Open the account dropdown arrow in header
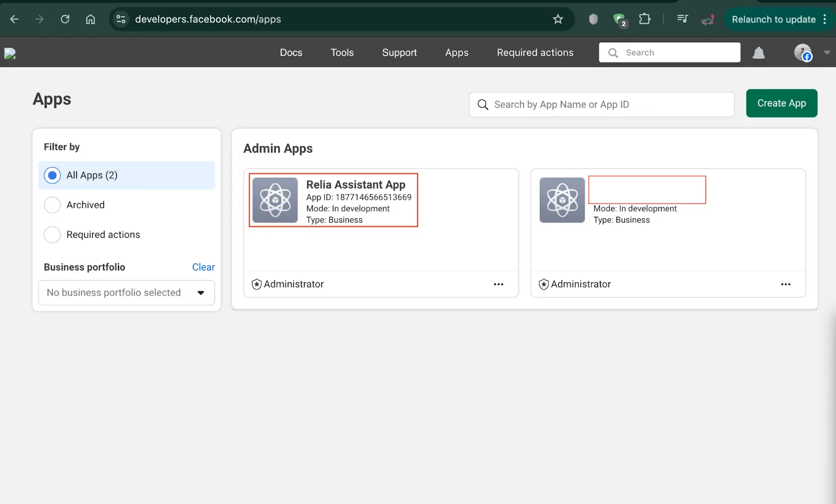 [x=827, y=53]
